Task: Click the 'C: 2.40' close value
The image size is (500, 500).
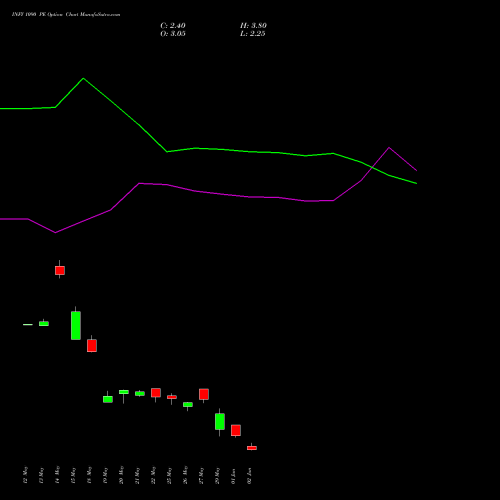Action: tap(173, 26)
